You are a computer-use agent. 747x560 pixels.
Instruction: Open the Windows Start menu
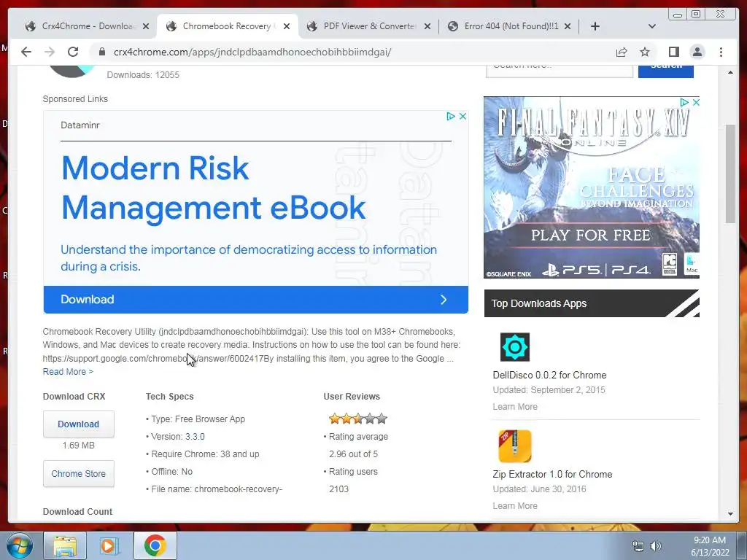[x=19, y=545]
